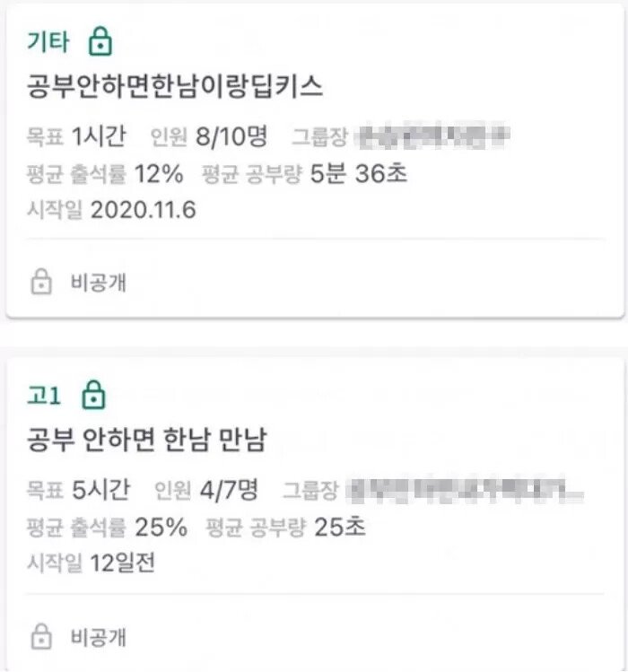Click the 비공개 label in the second card
The image size is (628, 672).
(99, 637)
